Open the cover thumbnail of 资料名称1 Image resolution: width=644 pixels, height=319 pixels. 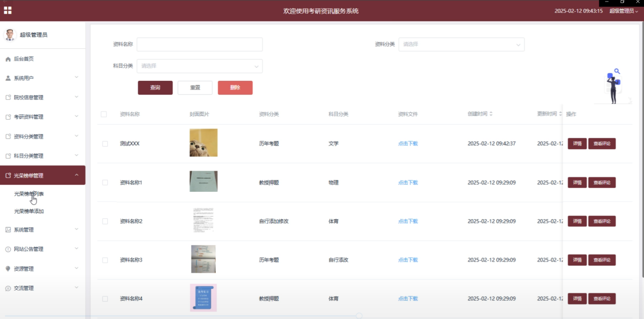click(203, 181)
